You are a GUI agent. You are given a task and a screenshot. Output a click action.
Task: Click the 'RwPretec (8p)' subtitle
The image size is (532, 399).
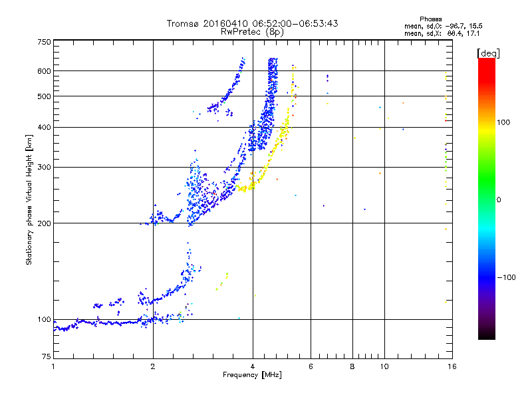[x=252, y=32]
